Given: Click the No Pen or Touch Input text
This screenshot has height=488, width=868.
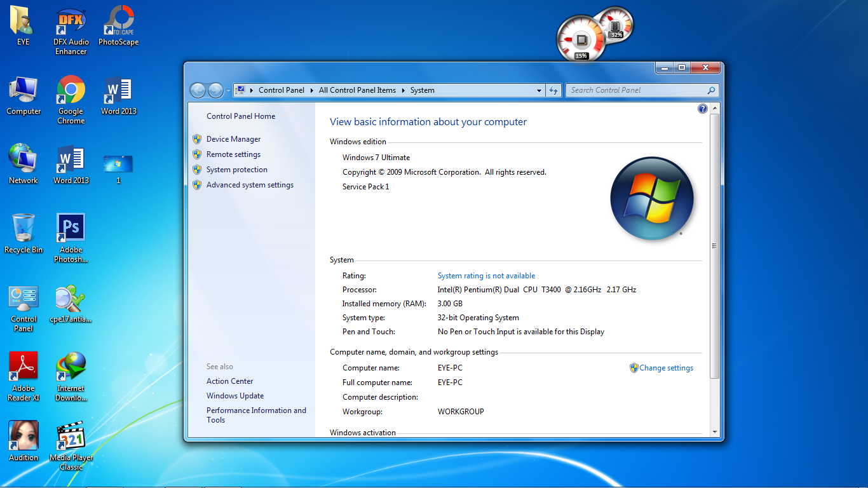Looking at the screenshot, I should point(521,332).
